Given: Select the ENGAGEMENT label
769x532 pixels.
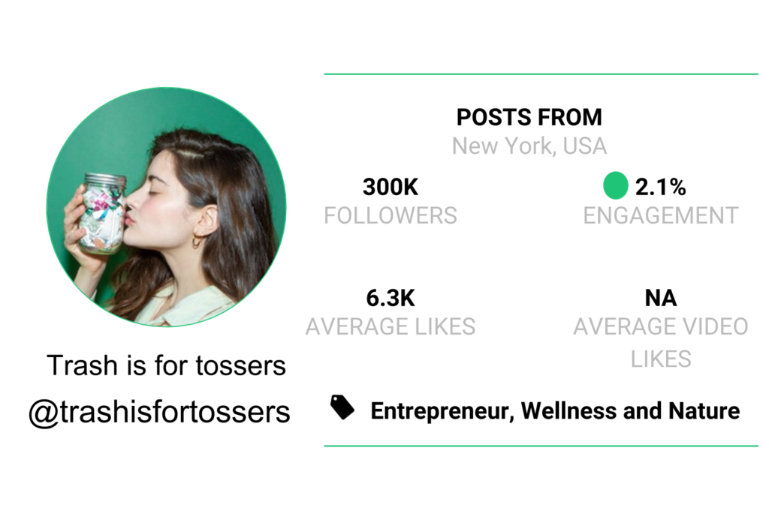Looking at the screenshot, I should tap(661, 216).
